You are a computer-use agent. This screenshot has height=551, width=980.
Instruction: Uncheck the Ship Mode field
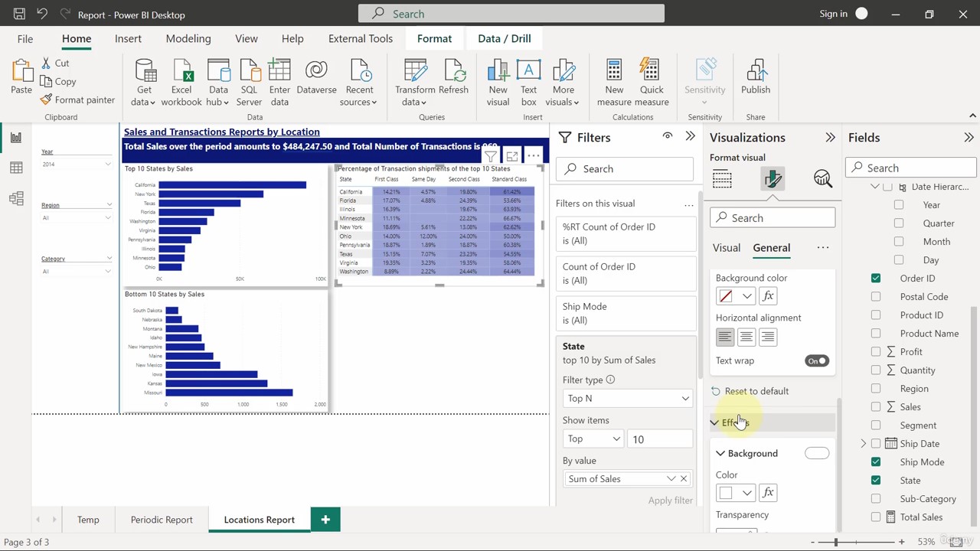tap(876, 462)
